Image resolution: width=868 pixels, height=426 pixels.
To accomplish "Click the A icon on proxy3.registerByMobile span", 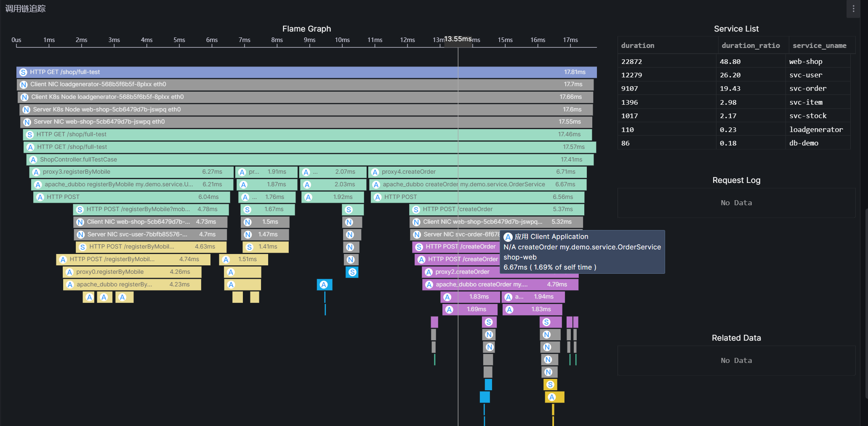I will coord(36,172).
